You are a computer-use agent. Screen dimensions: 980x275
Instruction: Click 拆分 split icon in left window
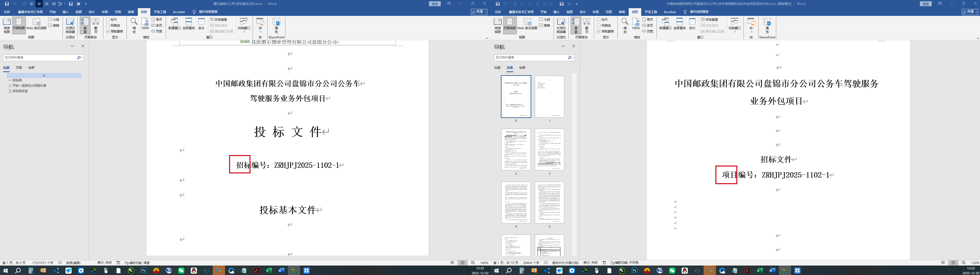(201, 24)
